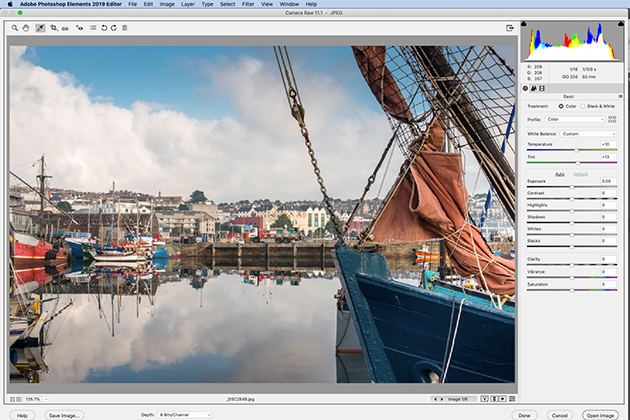The image size is (630, 420).
Task: Select the White Balance eyedropper tool
Action: [40, 28]
